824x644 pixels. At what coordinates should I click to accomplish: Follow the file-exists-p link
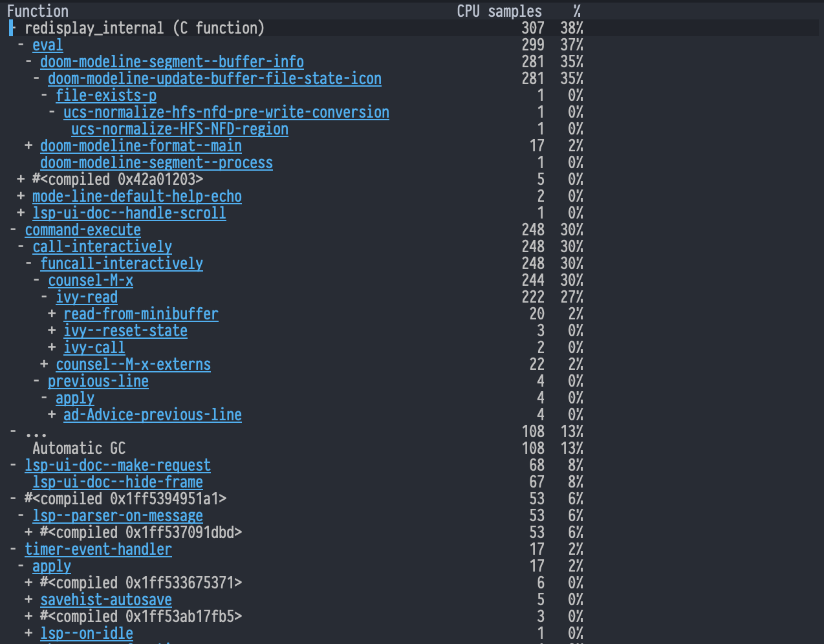point(106,95)
